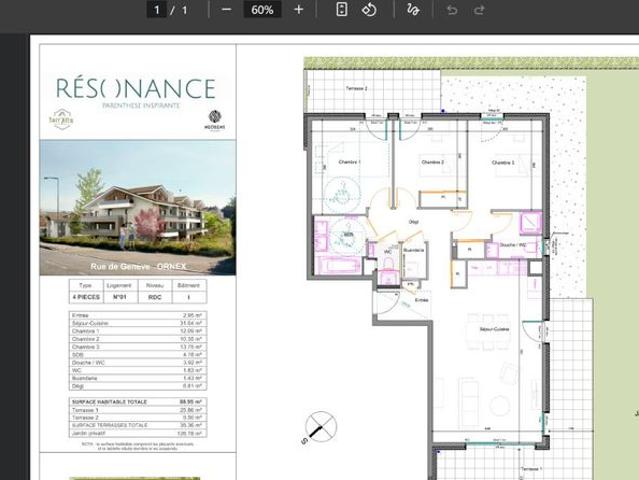Click the 'Terrasse 2' label on floor plan

point(357,88)
